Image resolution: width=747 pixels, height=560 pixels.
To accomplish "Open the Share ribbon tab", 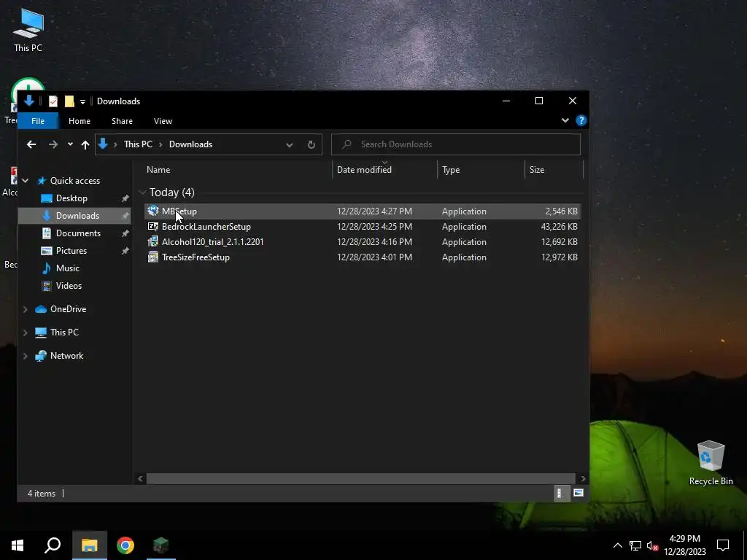I will [122, 121].
